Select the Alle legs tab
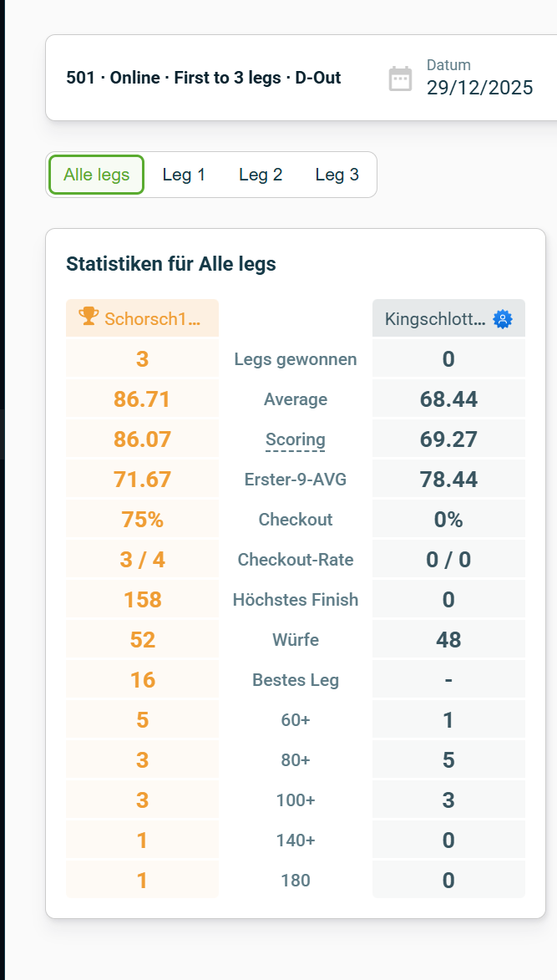557x980 pixels. [95, 175]
